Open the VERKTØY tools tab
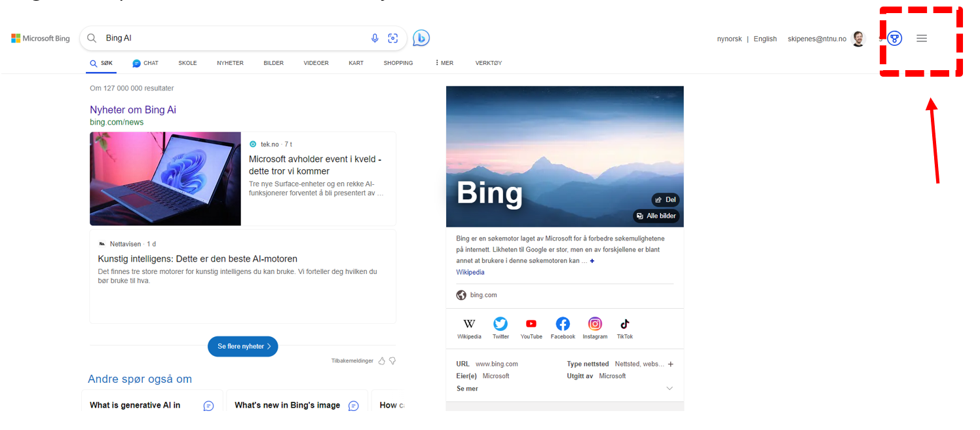The height and width of the screenshot is (430, 980). pyautogui.click(x=489, y=63)
